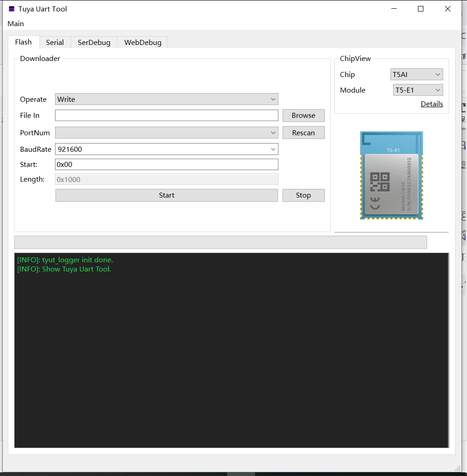Viewport: 467px width, 476px height.
Task: Open the WebDebug tab
Action: [x=143, y=43]
